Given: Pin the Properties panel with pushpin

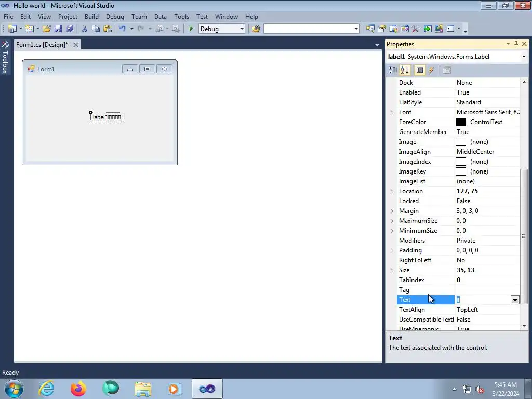Looking at the screenshot, I should [x=516, y=44].
